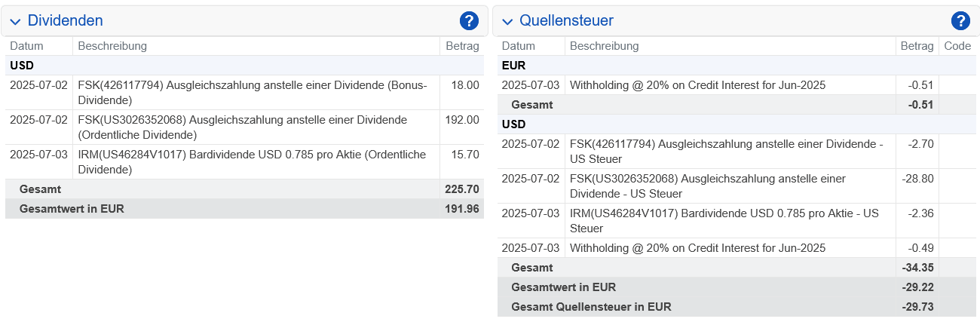Click the Quellensteuer section title
This screenshot has height=319, width=980.
[x=566, y=21]
